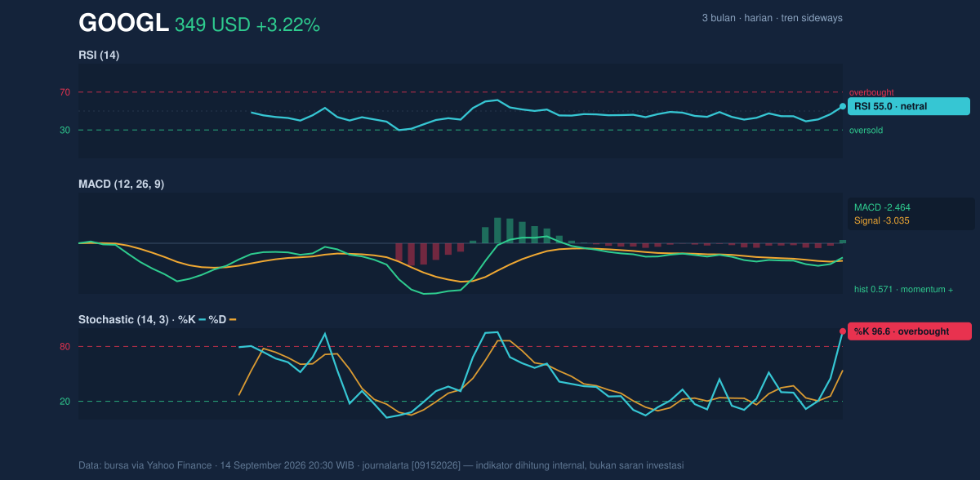
Task: Click the 'hist 0.571 · momentum +' label
Action: (x=903, y=289)
